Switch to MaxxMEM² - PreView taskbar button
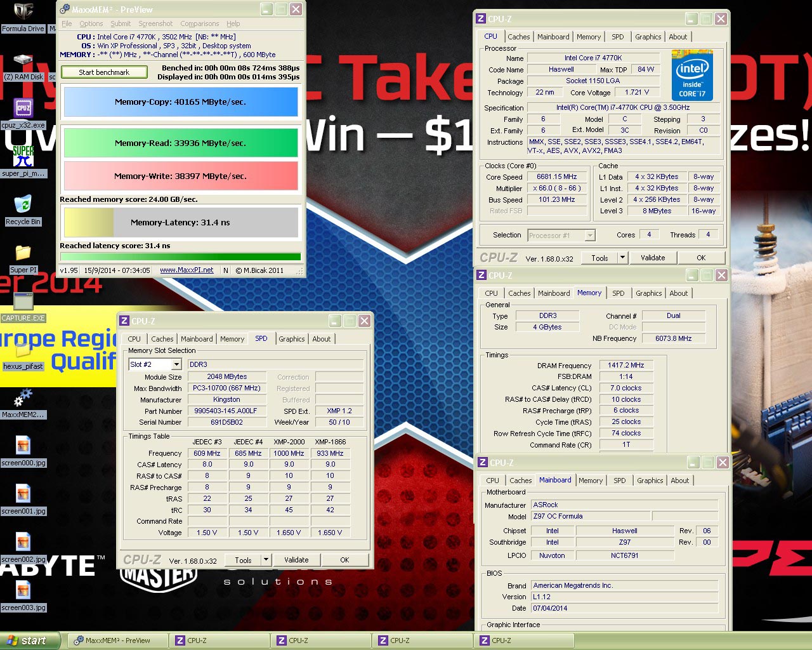This screenshot has height=650, width=812. pos(118,640)
